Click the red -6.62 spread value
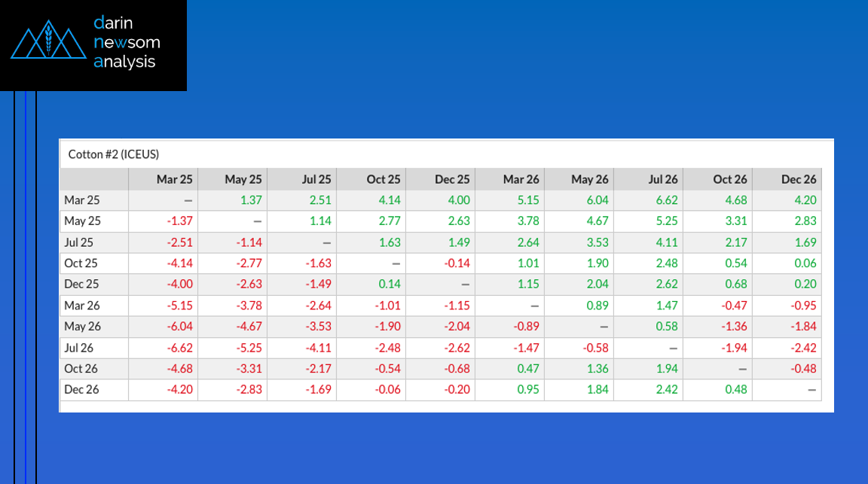 179,348
